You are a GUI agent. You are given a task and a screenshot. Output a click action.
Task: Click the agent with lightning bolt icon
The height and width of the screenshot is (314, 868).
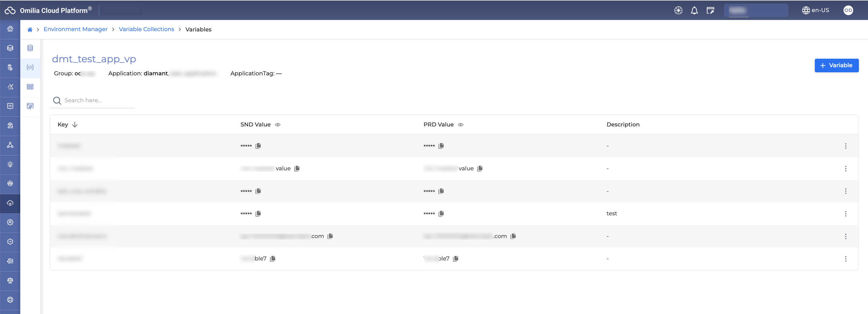coord(10,126)
